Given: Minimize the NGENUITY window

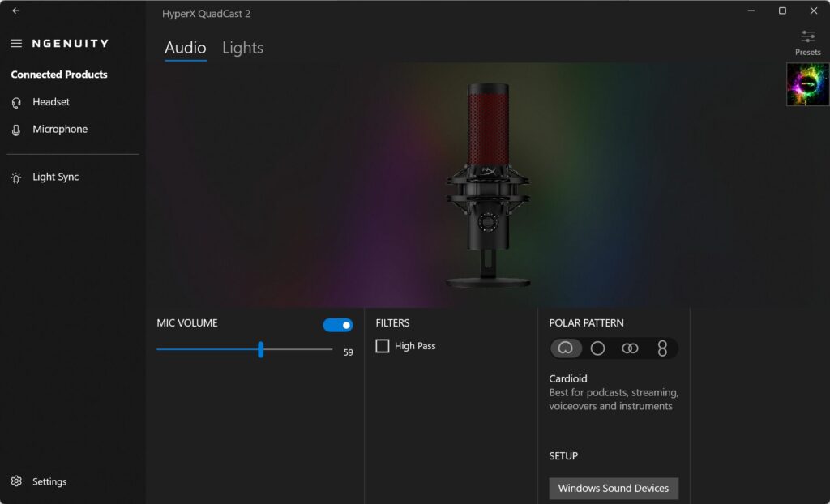Looking at the screenshot, I should tap(751, 11).
